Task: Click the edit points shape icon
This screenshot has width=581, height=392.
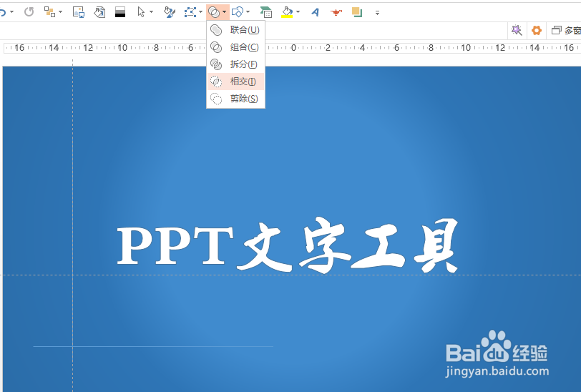Action: [190, 12]
